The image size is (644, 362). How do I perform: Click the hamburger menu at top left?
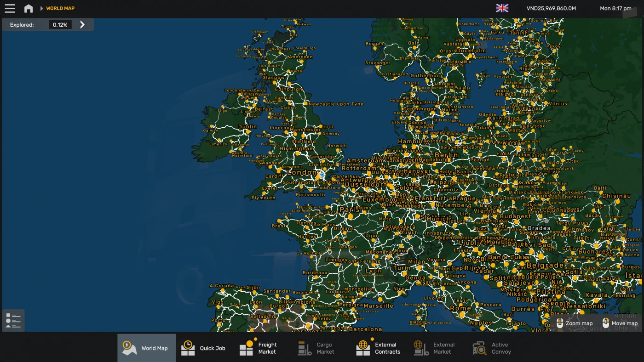point(10,8)
